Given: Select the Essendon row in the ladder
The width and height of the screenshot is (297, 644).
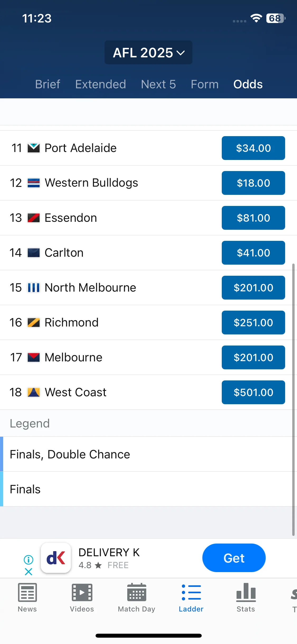Looking at the screenshot, I should [148, 218].
